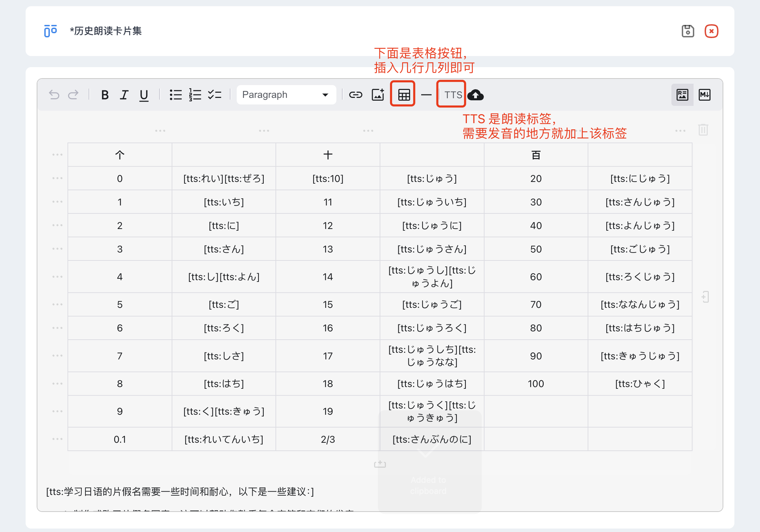Viewport: 760px width, 532px height.
Task: Click the cell with number 17
Action: (x=328, y=356)
